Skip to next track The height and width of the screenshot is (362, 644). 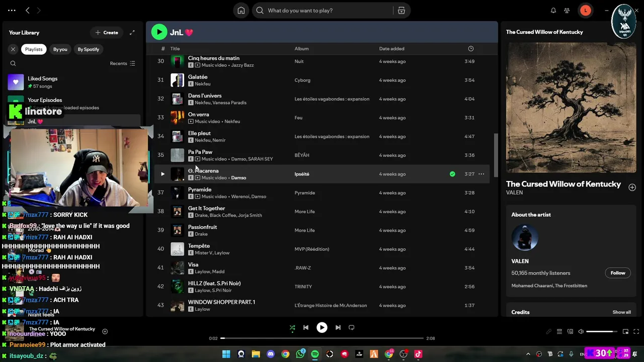pyautogui.click(x=338, y=327)
